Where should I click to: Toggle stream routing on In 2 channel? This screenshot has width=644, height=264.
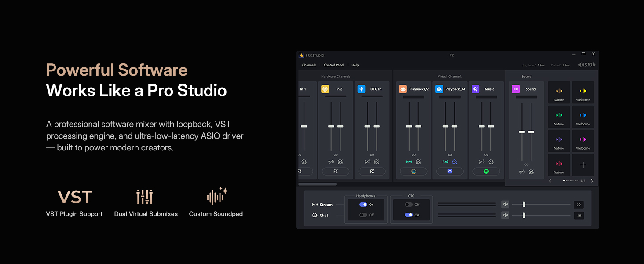[x=331, y=162]
